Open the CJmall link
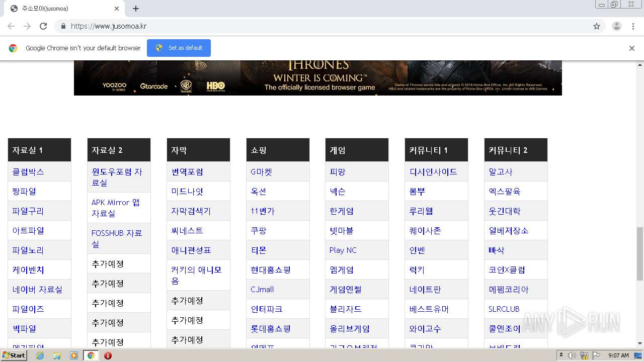Image resolution: width=644 pixels, height=362 pixels. (262, 290)
